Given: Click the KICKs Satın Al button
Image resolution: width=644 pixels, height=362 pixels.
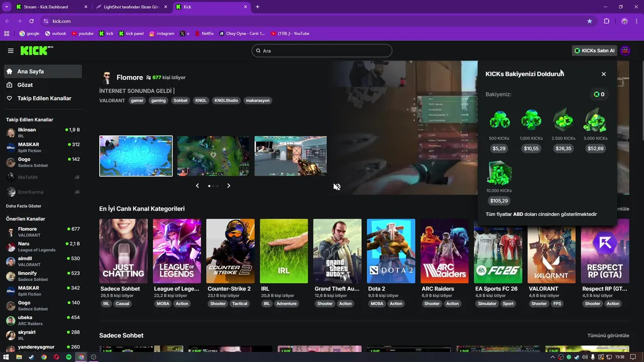Looking at the screenshot, I should click(594, 51).
